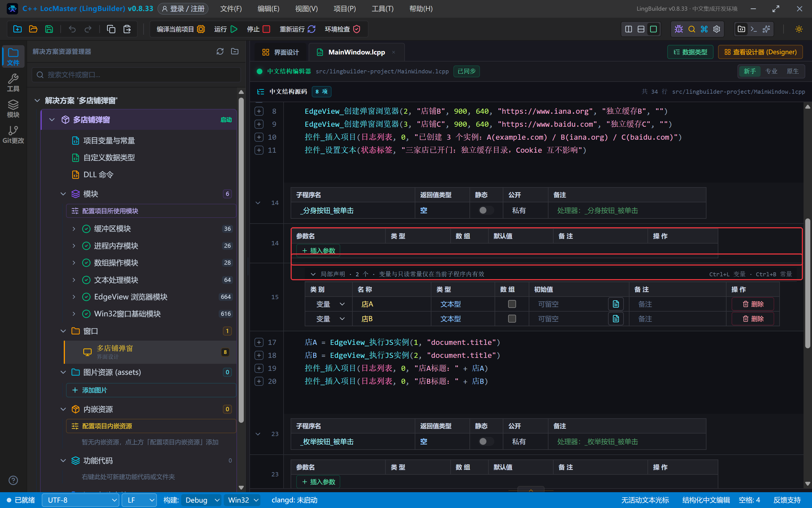Image resolution: width=812 pixels, height=508 pixels.
Task: Click the search magnifier toolbar icon
Action: [x=692, y=29]
